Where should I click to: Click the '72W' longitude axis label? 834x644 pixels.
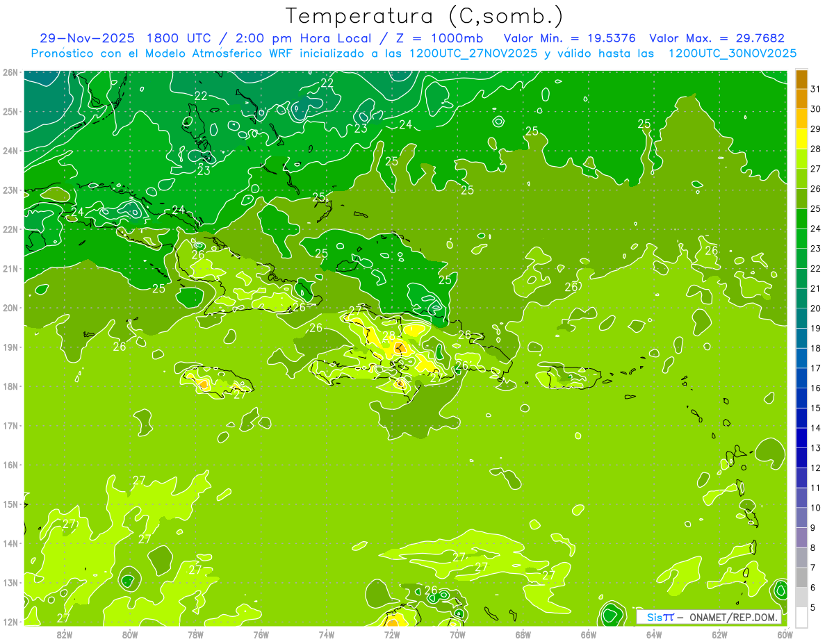tap(392, 635)
